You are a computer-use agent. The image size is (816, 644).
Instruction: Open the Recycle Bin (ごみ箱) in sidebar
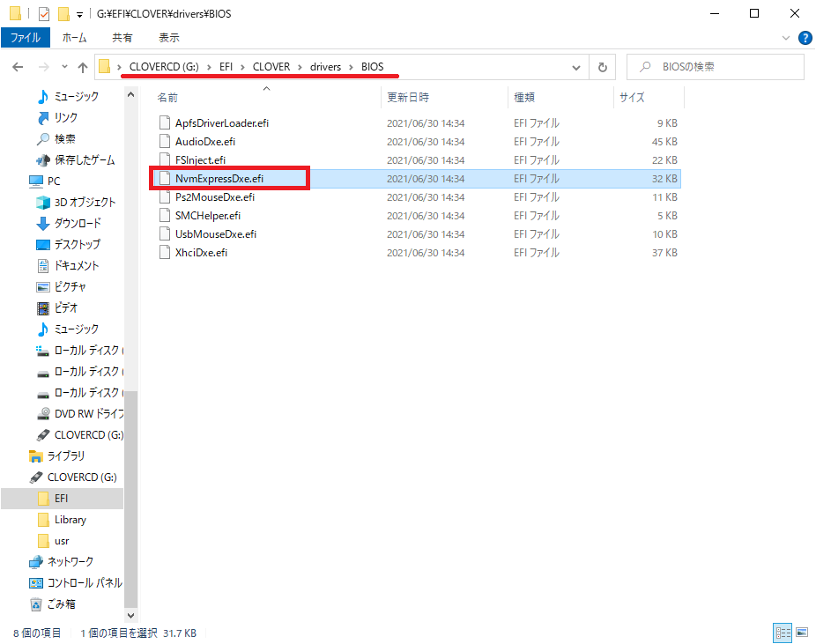coord(62,603)
